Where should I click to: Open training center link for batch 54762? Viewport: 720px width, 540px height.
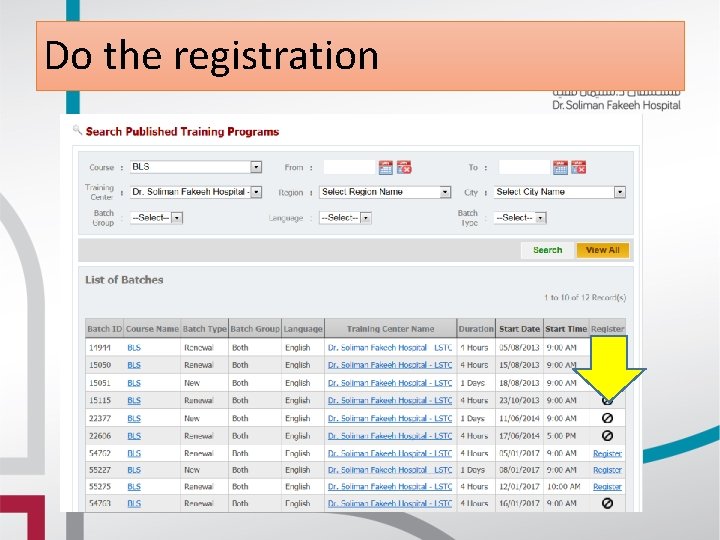390,453
